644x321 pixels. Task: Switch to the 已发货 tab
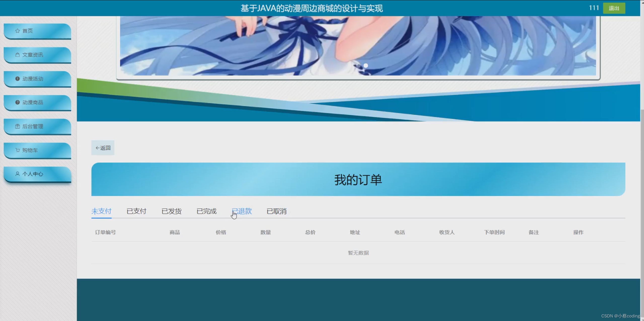pyautogui.click(x=171, y=211)
